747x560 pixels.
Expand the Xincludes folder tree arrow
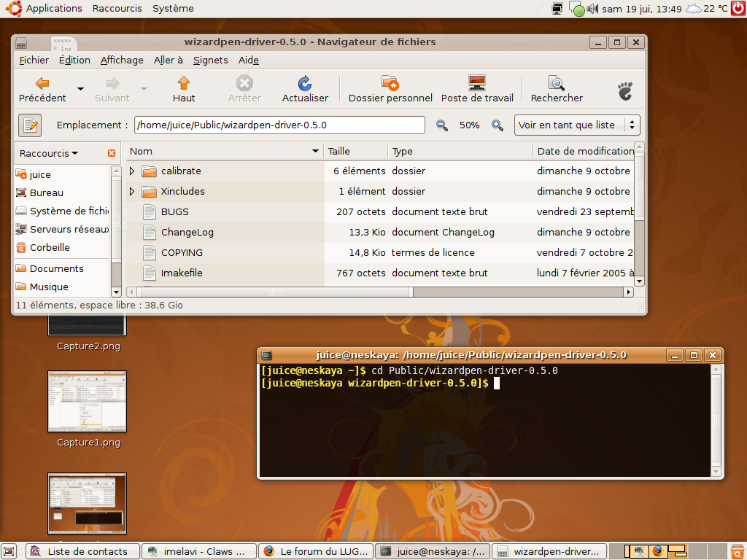(x=132, y=192)
